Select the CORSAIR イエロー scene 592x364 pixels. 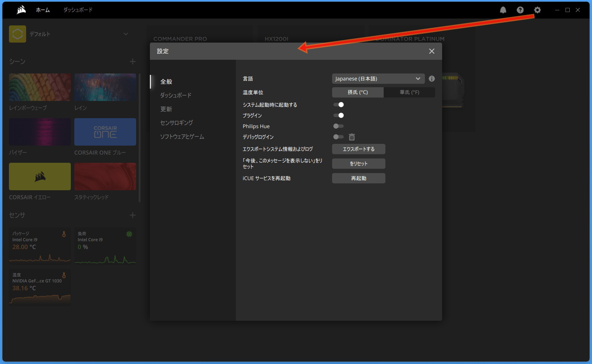pos(40,177)
